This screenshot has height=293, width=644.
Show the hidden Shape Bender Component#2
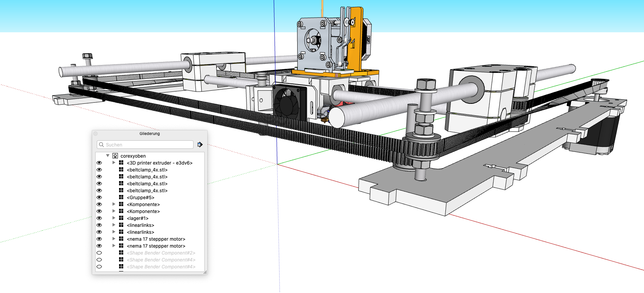(x=99, y=253)
